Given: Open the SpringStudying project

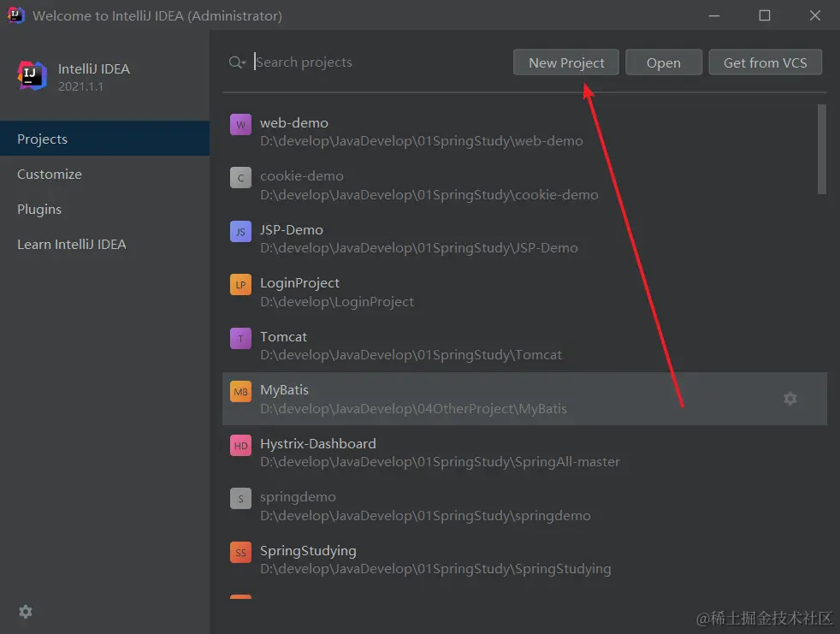Looking at the screenshot, I should pyautogui.click(x=524, y=560).
